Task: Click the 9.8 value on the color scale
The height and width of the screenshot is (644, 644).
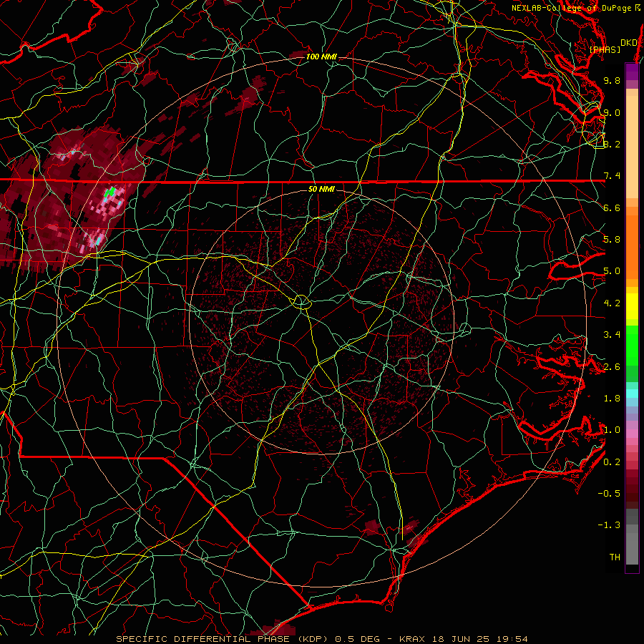Action: (612, 80)
